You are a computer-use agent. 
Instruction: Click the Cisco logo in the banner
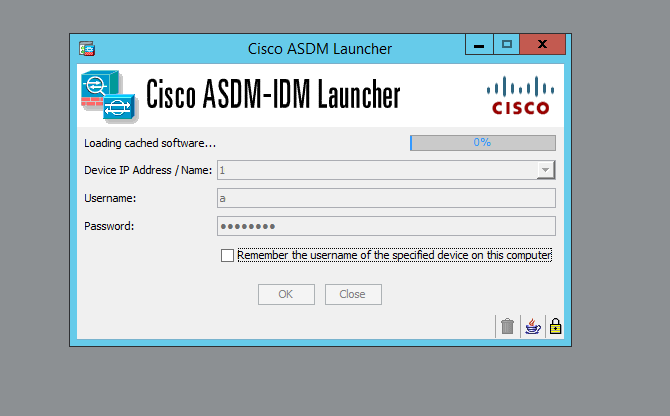click(x=520, y=95)
